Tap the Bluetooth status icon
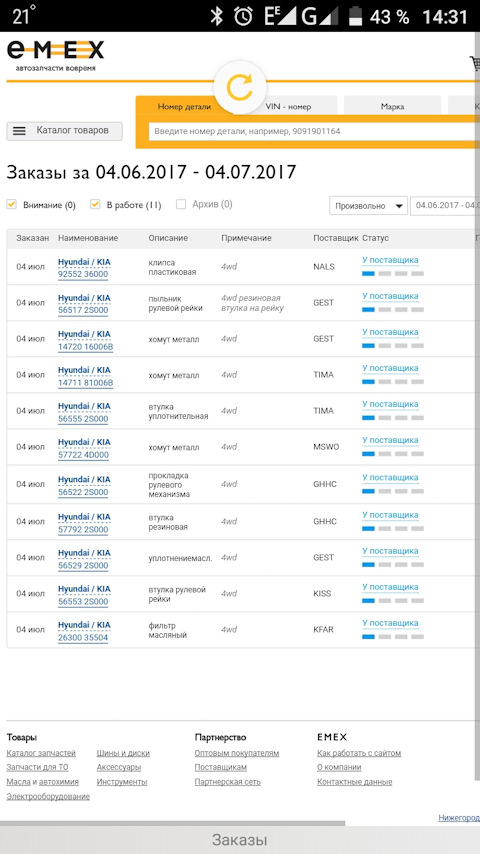Screen dimensions: 480x854 click(x=217, y=16)
